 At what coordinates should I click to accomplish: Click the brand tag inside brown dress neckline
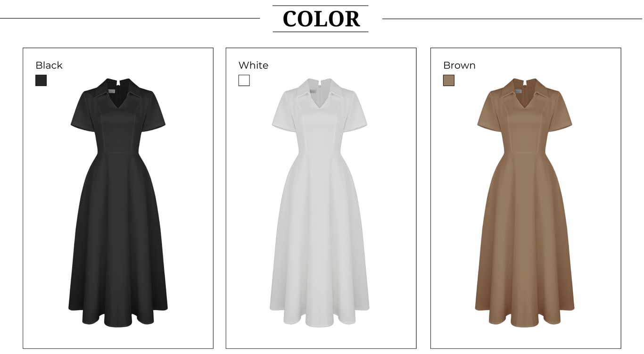pyautogui.click(x=517, y=91)
